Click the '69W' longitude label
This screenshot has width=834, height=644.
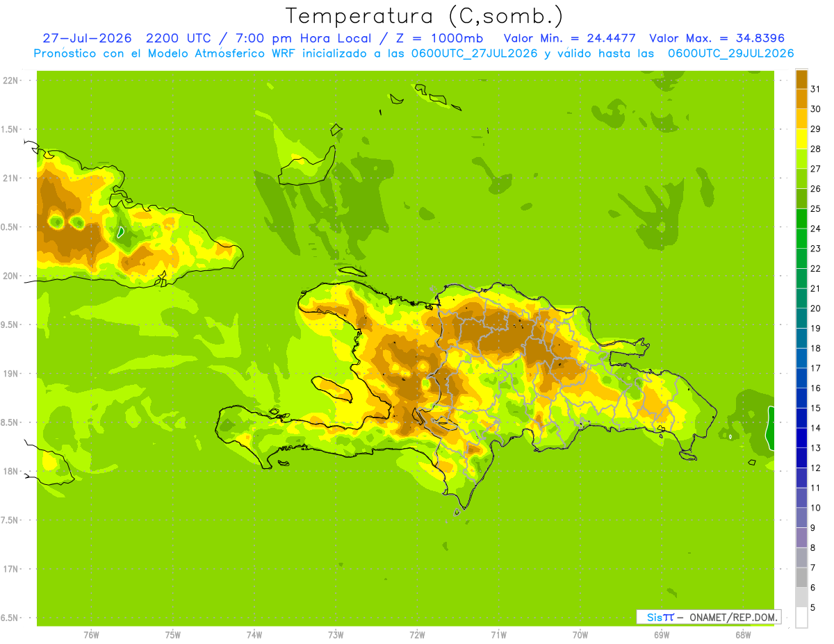tap(662, 635)
